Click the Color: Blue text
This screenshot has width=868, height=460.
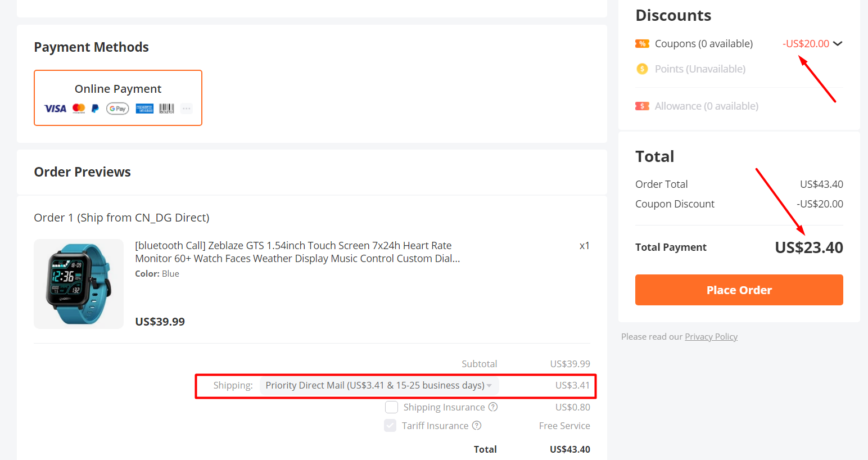[x=157, y=274]
